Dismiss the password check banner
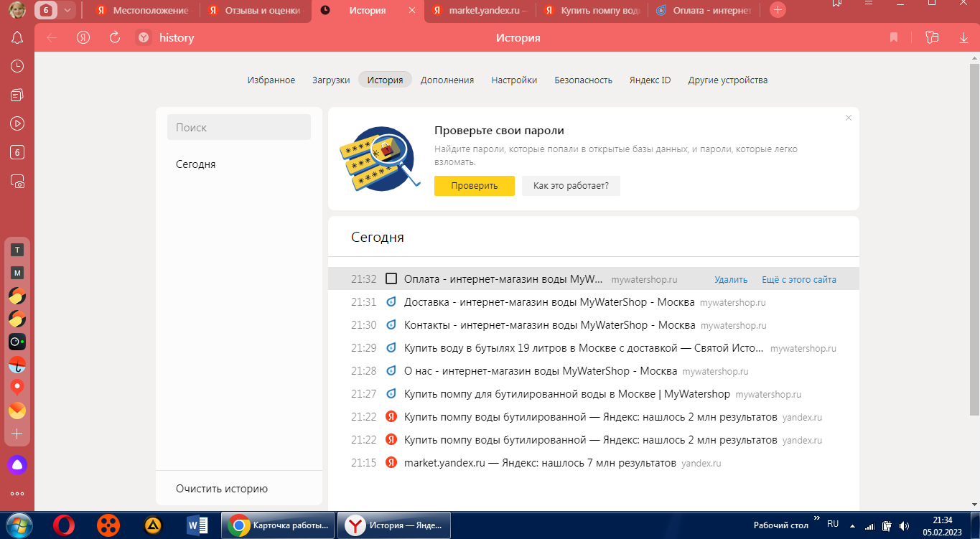 [x=849, y=118]
